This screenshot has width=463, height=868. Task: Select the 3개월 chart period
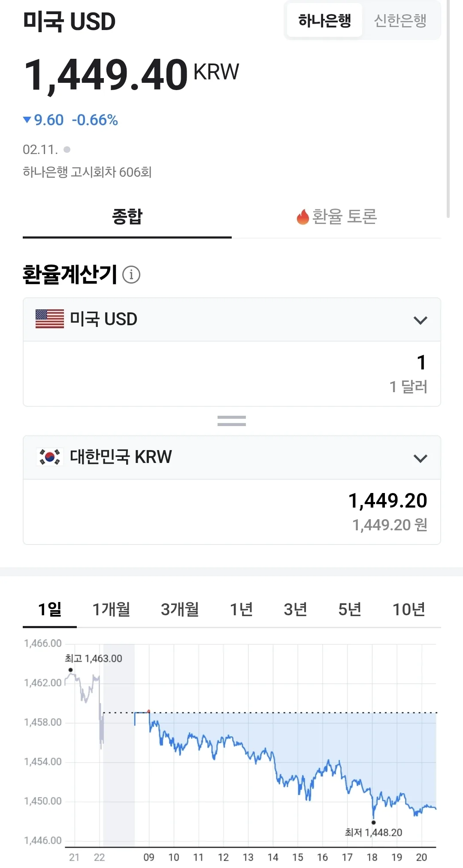click(180, 609)
